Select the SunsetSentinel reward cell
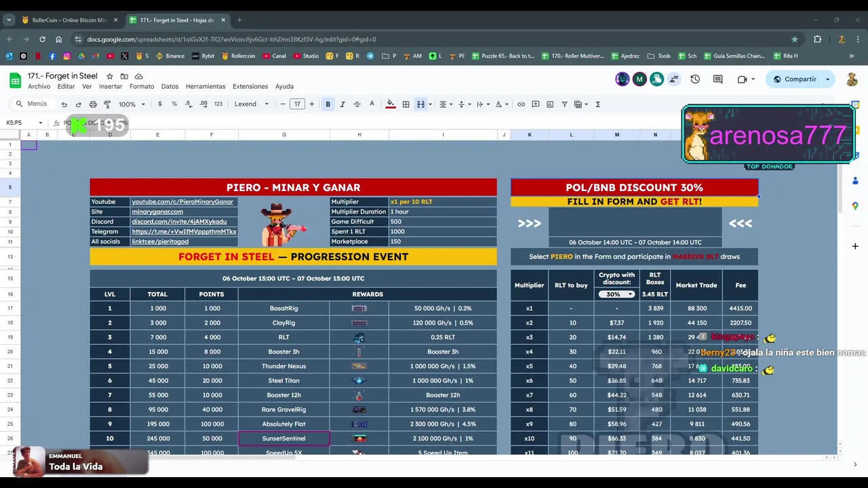The height and width of the screenshot is (488, 868). [284, 439]
